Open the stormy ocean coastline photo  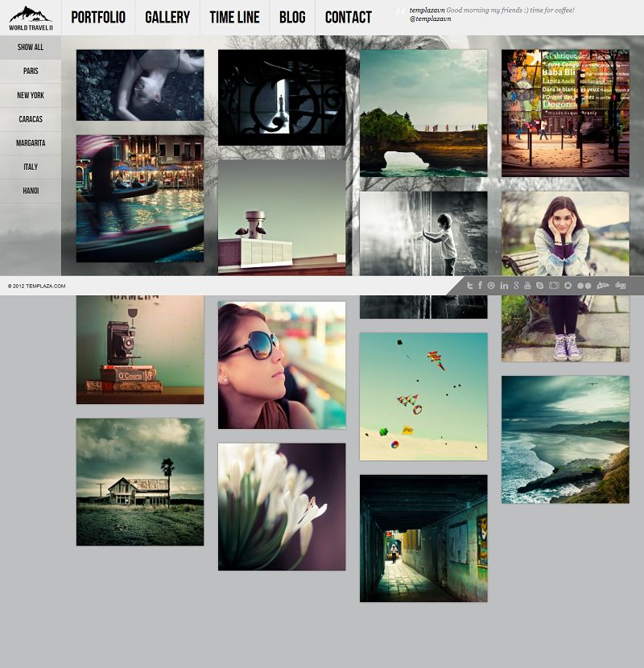[565, 439]
